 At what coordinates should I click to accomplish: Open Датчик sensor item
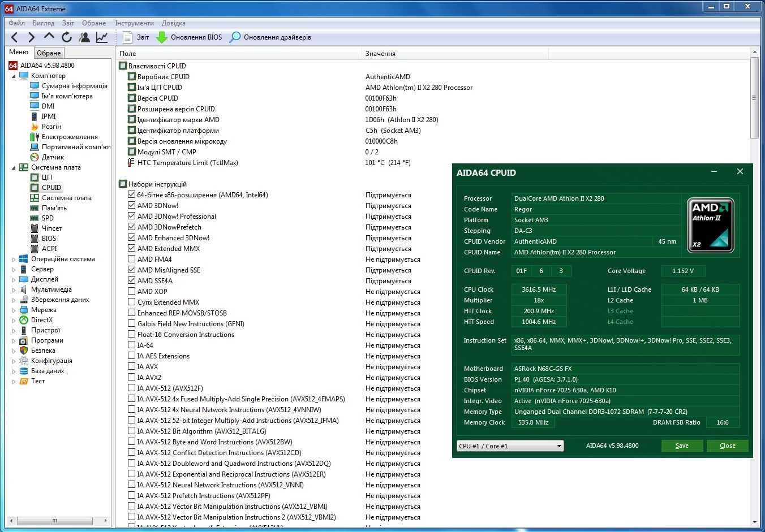click(x=53, y=157)
